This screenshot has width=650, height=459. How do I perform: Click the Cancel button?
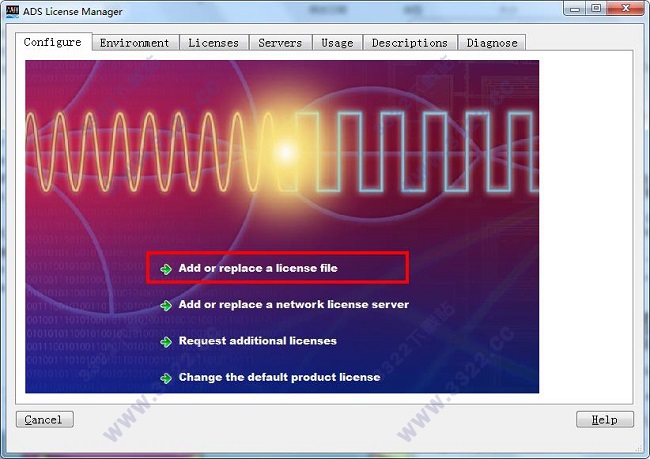(x=45, y=419)
